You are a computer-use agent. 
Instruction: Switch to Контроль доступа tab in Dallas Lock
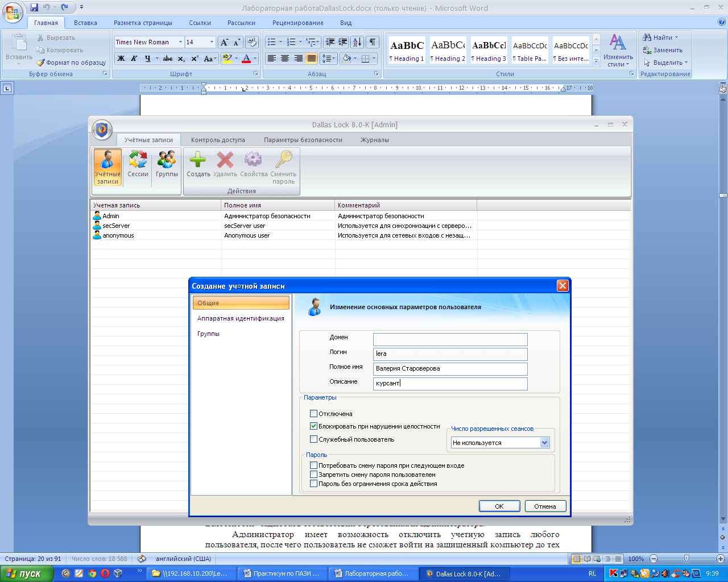pyautogui.click(x=218, y=140)
